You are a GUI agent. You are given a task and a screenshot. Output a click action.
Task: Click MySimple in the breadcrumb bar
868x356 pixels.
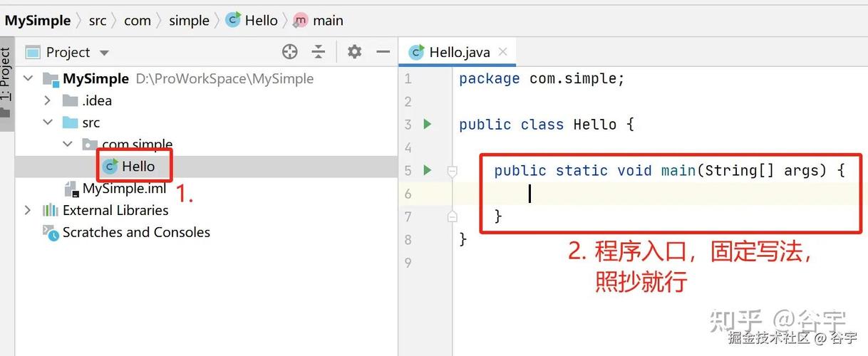pyautogui.click(x=38, y=21)
